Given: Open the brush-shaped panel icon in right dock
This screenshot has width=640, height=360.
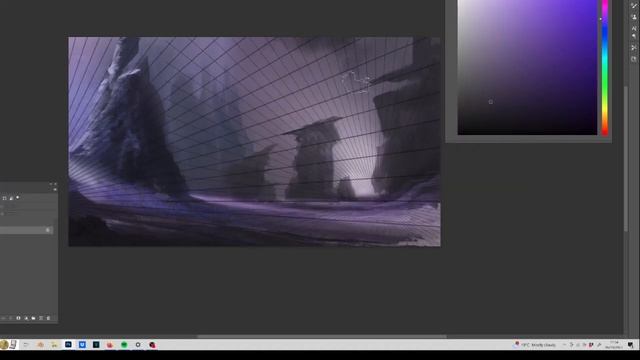Looking at the screenshot, I should (634, 6).
